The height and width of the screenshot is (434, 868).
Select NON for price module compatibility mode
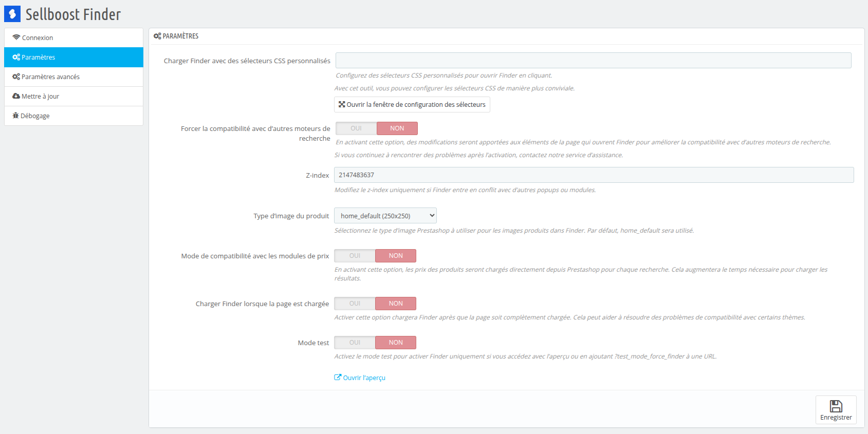396,256
